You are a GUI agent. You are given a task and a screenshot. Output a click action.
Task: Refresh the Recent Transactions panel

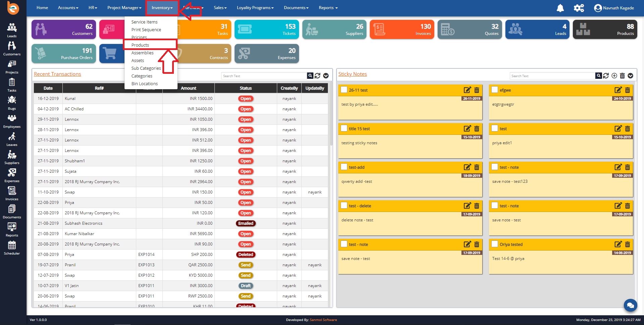317,76
